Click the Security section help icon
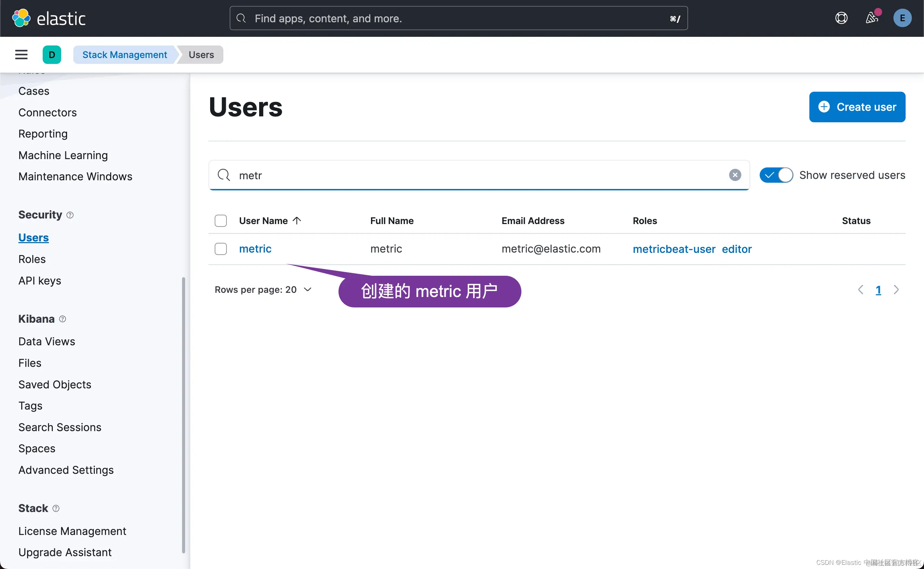The image size is (924, 569). [70, 215]
